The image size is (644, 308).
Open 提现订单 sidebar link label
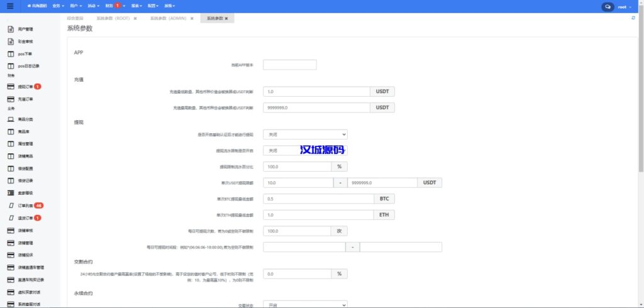coord(25,87)
